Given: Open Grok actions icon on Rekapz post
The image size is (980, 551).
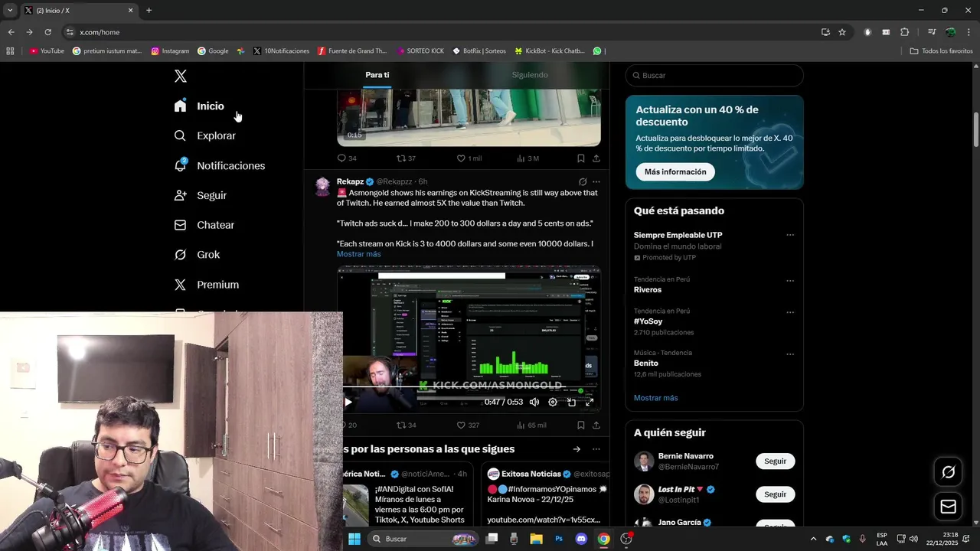Looking at the screenshot, I should [583, 181].
